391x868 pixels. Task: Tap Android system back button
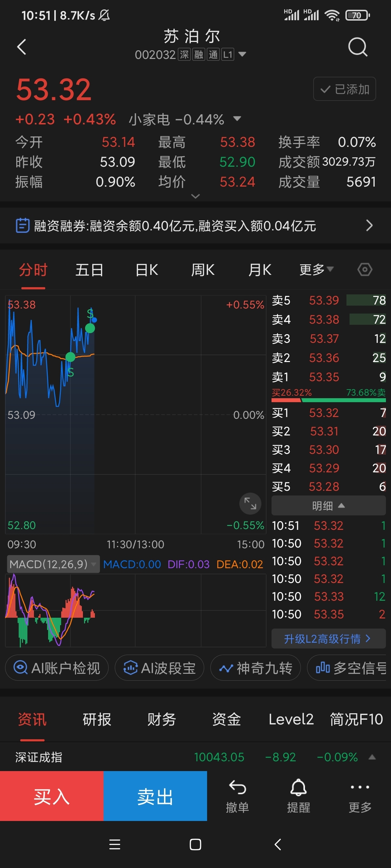click(278, 844)
